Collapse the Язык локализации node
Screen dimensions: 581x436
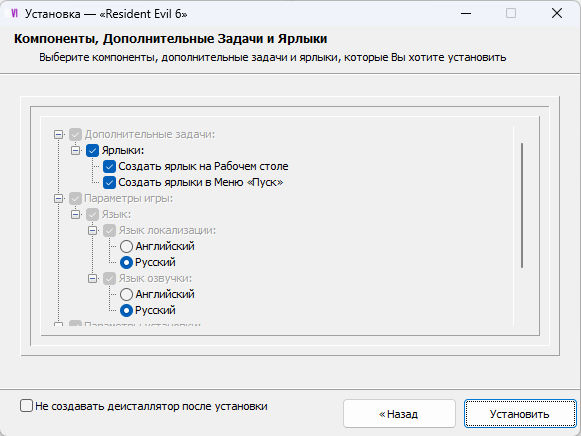pyautogui.click(x=92, y=230)
